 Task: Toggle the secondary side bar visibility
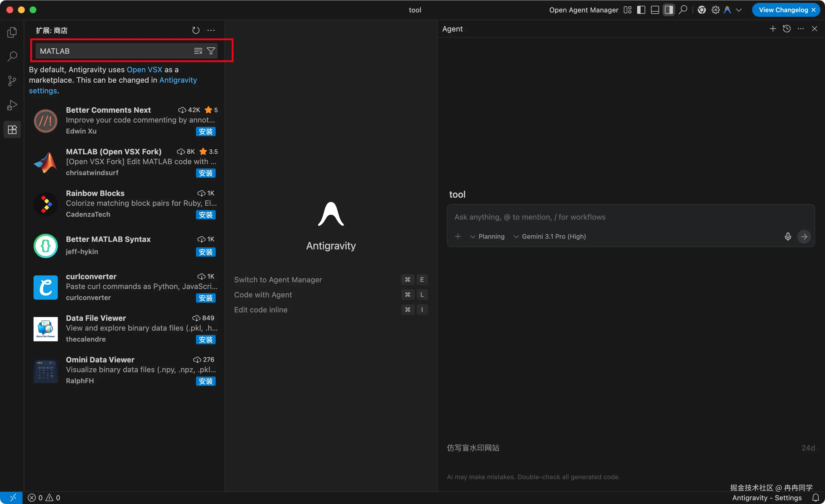[x=669, y=10]
